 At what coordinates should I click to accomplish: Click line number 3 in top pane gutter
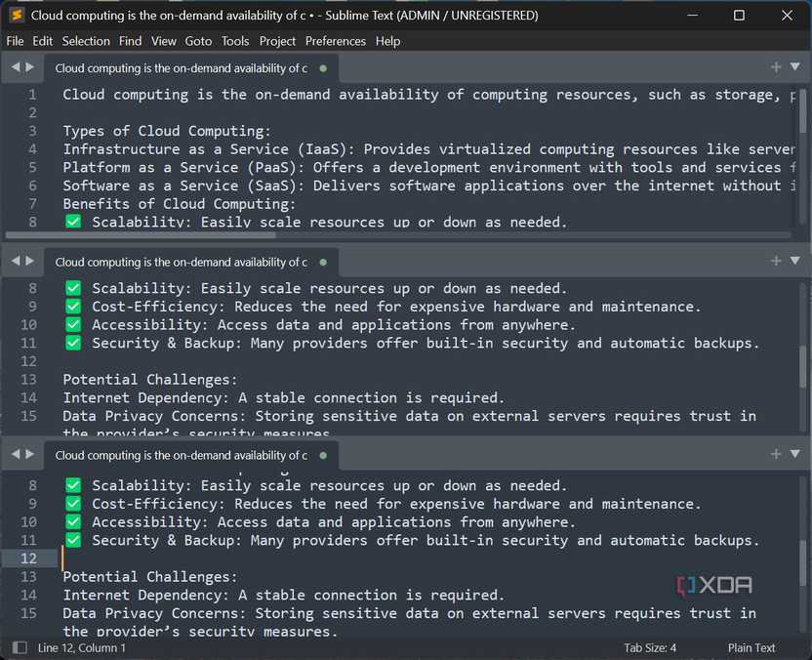[x=32, y=131]
